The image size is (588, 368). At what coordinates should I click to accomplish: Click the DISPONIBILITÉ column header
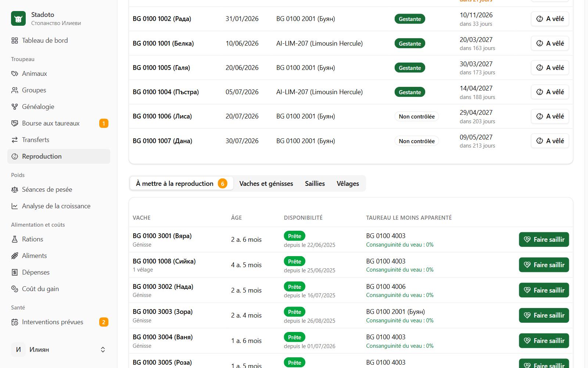point(303,218)
